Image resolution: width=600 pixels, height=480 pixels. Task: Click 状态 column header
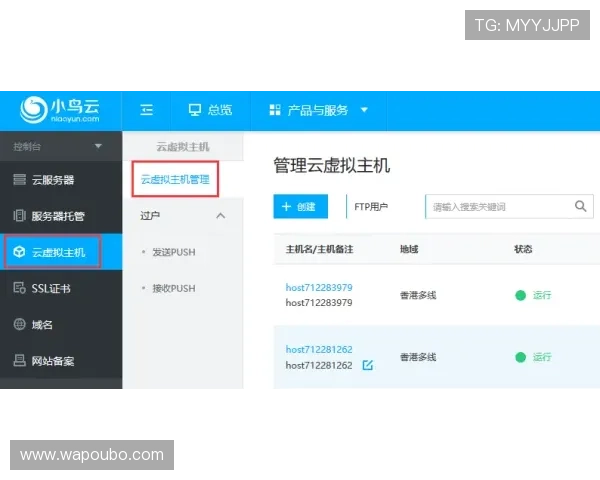(523, 250)
